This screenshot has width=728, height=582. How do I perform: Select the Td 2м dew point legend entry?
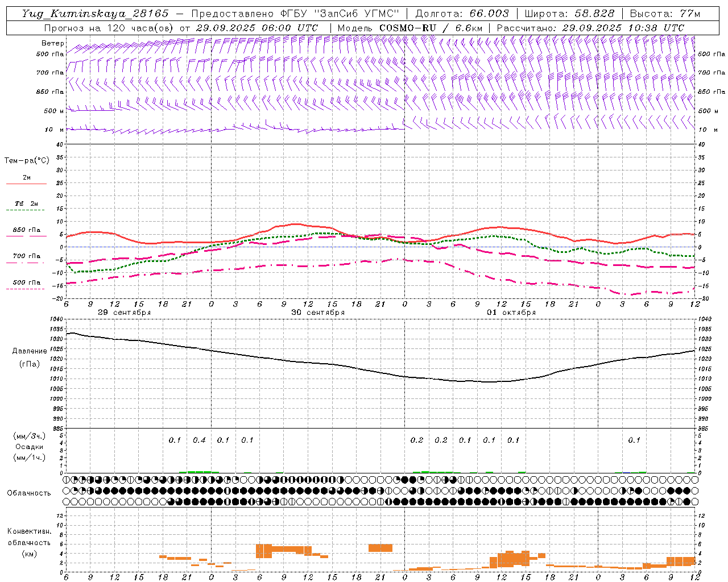pos(26,203)
